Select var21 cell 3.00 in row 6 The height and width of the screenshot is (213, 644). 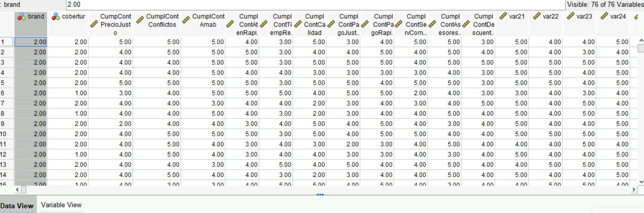tap(512, 93)
